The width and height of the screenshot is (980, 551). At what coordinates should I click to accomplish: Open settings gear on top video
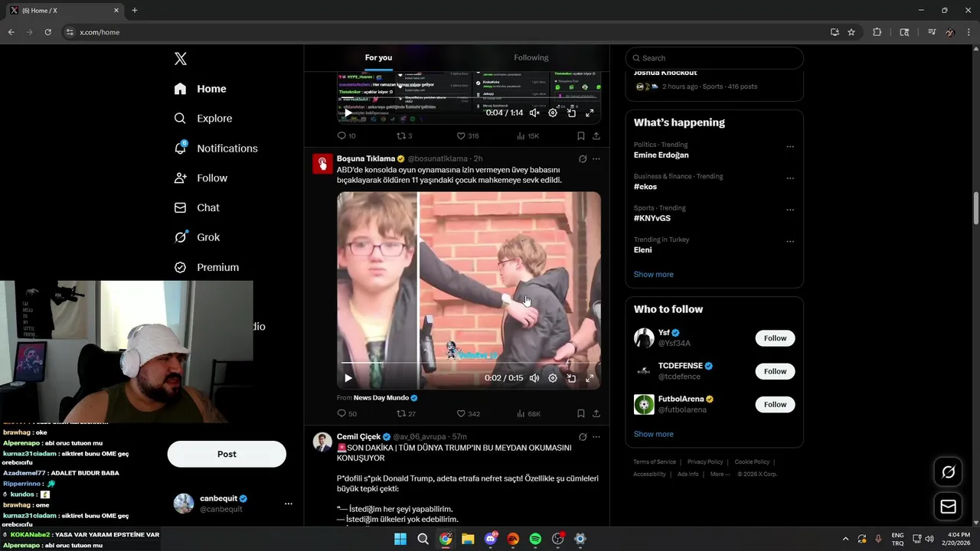pyautogui.click(x=553, y=112)
